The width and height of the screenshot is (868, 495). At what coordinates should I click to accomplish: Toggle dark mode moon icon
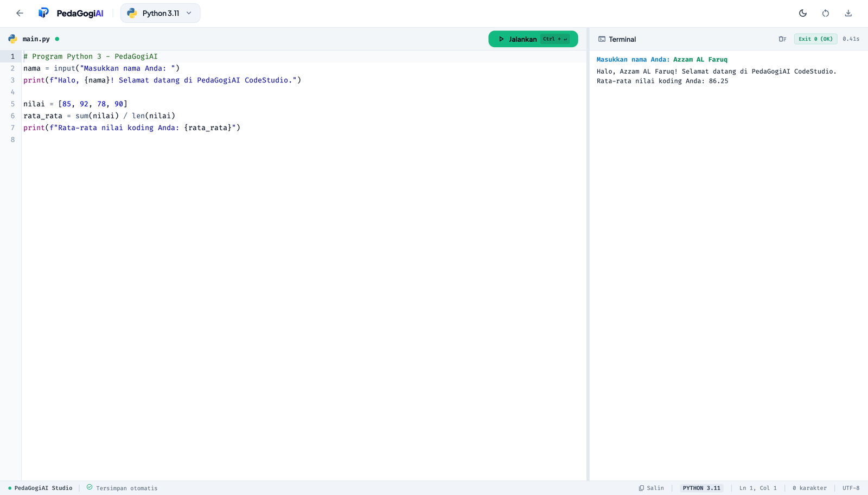pos(803,13)
